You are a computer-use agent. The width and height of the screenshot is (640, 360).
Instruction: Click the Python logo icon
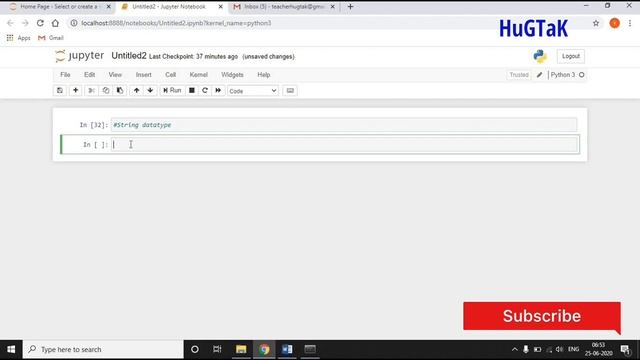coord(540,56)
